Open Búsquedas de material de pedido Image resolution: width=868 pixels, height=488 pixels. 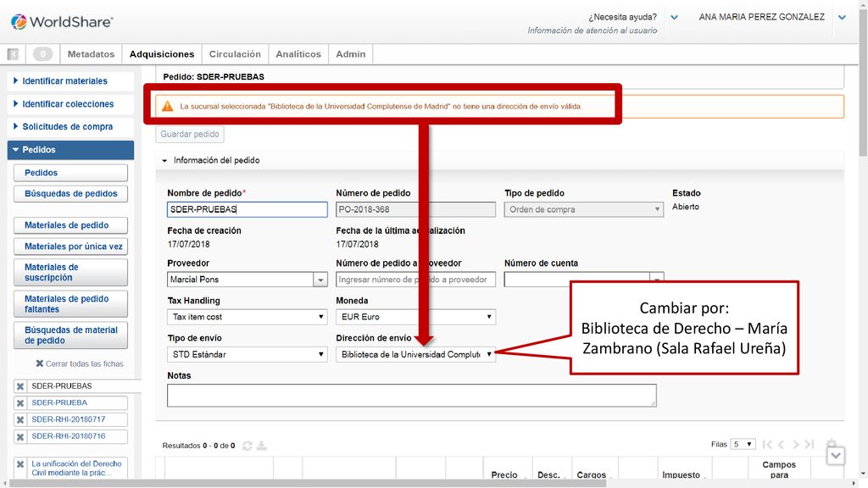[x=70, y=335]
